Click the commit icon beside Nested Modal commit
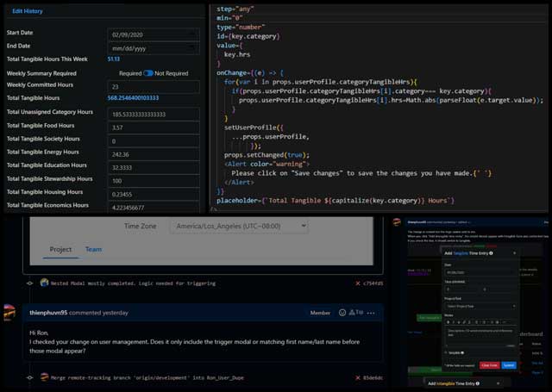This screenshot has width=552, height=392. (30, 283)
